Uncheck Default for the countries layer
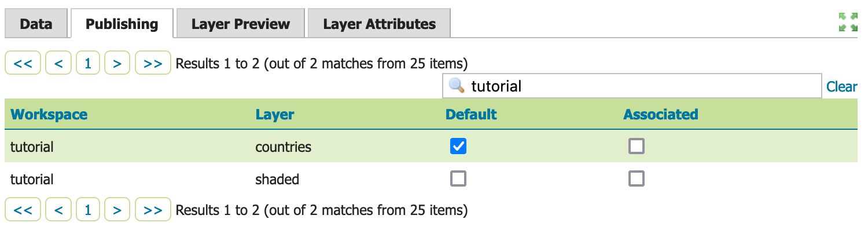The width and height of the screenshot is (868, 226). pos(458,147)
